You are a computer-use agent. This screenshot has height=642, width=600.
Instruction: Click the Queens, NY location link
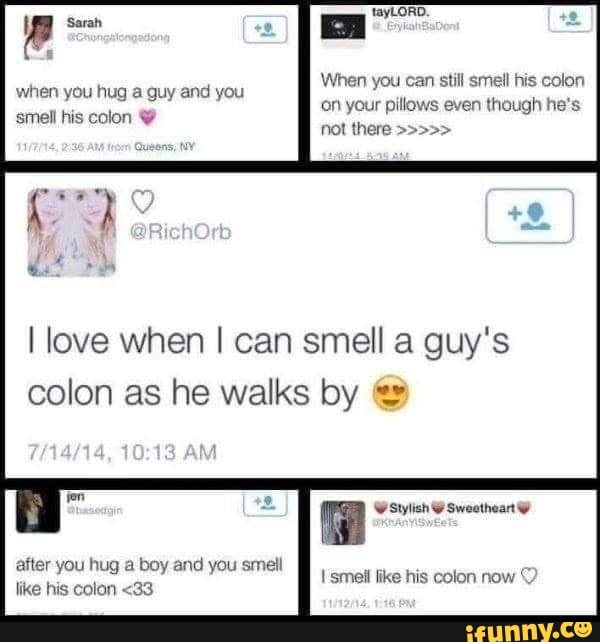pyautogui.click(x=165, y=147)
